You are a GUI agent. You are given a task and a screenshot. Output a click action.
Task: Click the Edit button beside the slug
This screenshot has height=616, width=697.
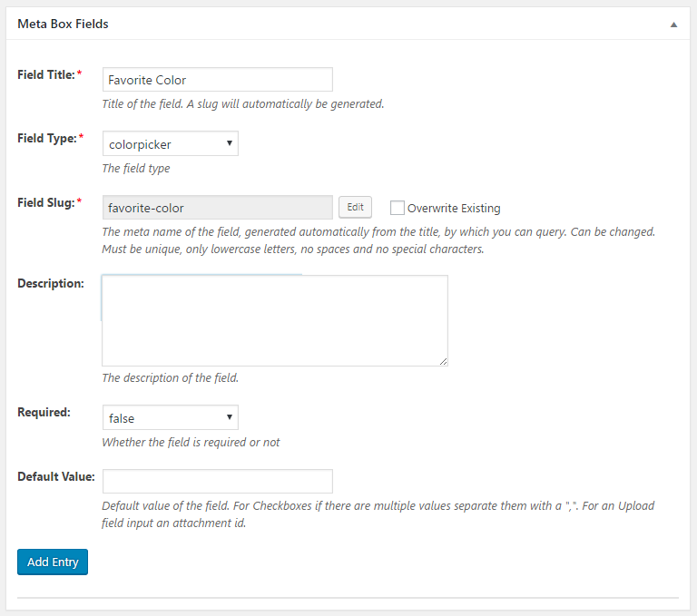355,207
